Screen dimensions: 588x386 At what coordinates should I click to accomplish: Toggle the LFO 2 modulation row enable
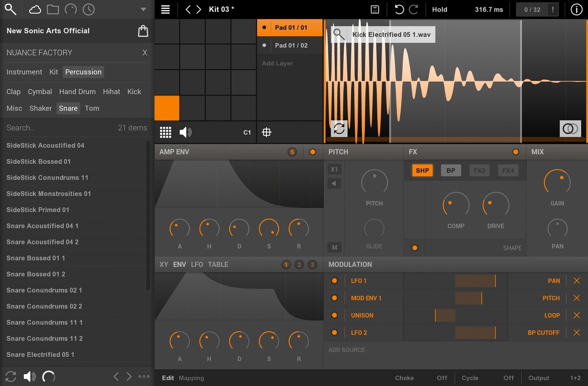[334, 333]
